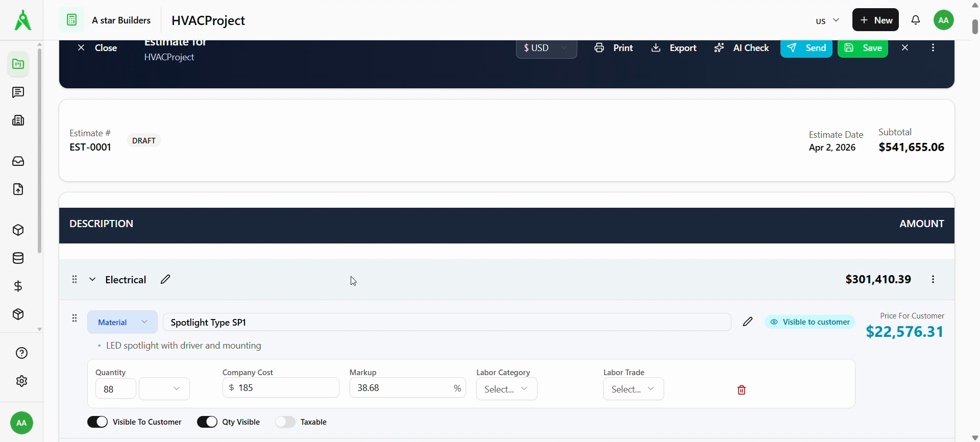Click the AI Check option
The height and width of the screenshot is (442, 980).
coord(742,48)
